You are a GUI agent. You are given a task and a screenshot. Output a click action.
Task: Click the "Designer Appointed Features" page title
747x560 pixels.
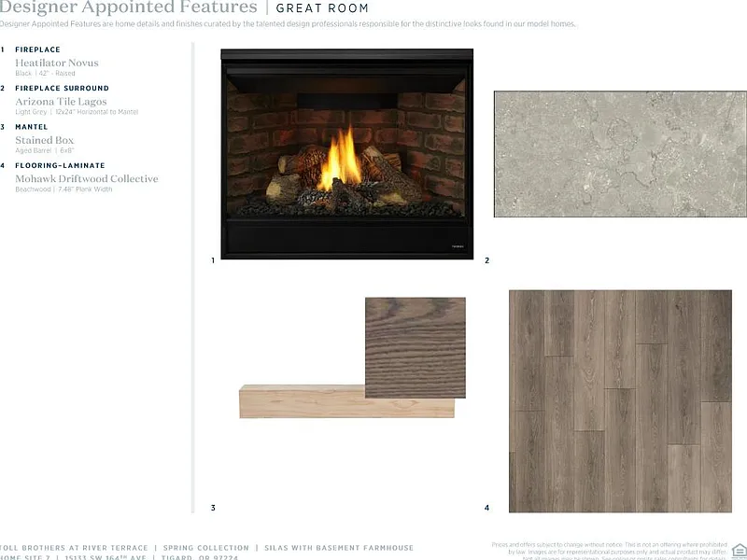click(x=129, y=7)
